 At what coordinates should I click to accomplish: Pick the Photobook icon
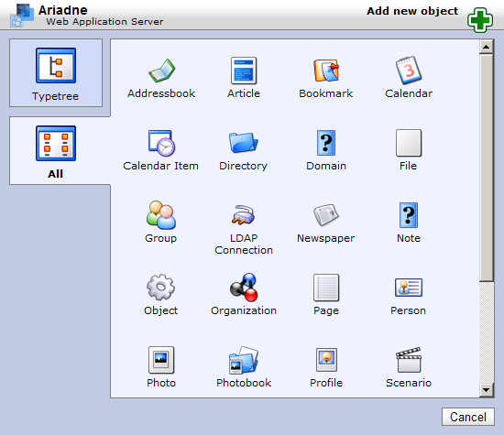tap(244, 360)
